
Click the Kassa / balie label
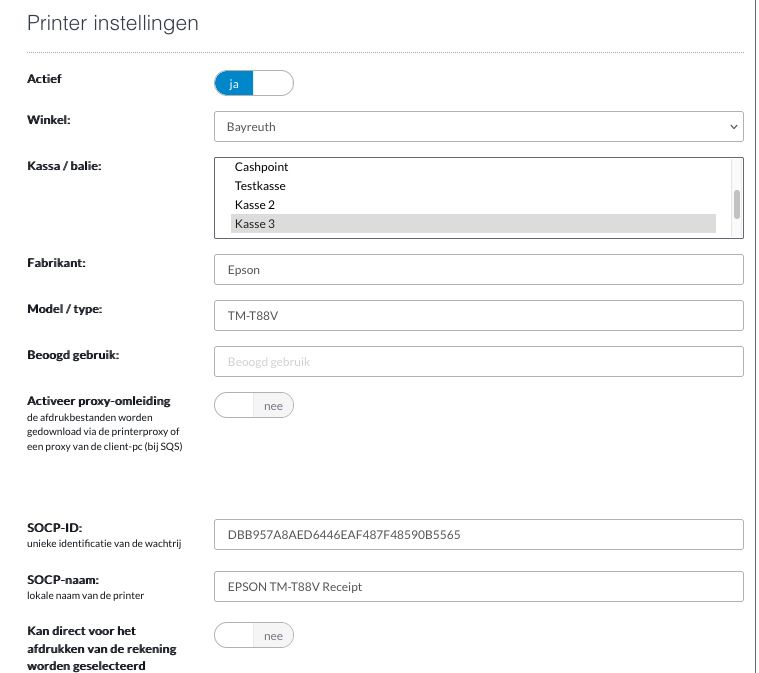point(64,166)
